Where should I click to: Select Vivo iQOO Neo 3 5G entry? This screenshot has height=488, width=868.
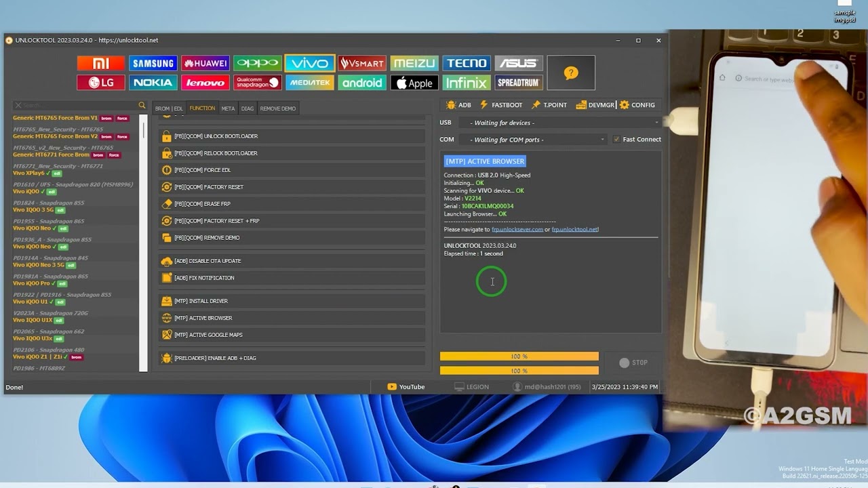pos(45,265)
